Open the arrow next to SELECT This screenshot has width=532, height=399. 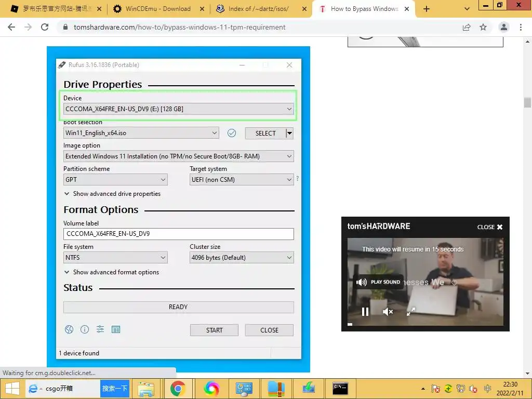click(290, 133)
